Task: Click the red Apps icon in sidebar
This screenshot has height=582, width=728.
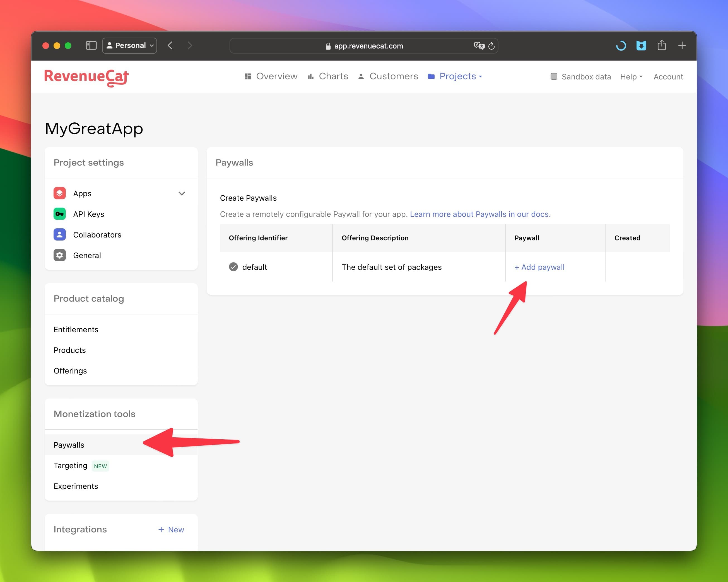Action: [59, 193]
